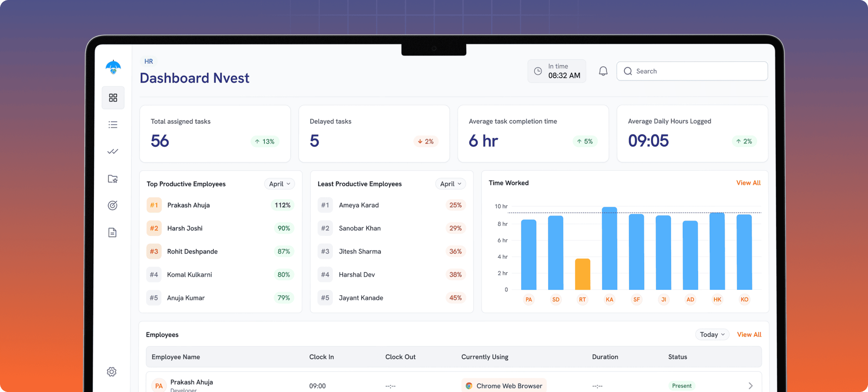Expand April dropdown for Top Productive Employees
Image resolution: width=868 pixels, height=392 pixels.
[x=279, y=184]
